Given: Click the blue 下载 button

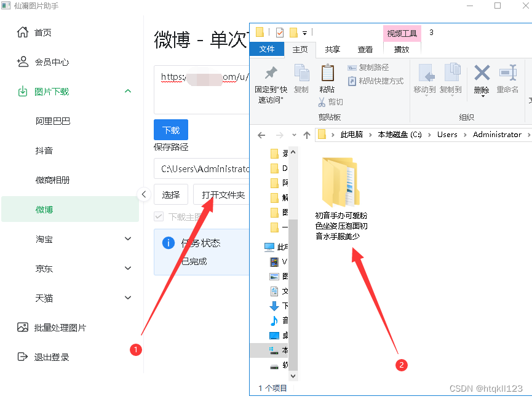Looking at the screenshot, I should [x=170, y=130].
